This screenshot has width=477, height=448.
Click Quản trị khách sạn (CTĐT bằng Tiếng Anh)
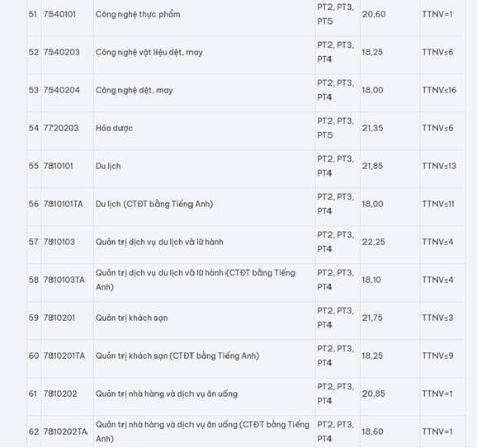tap(177, 356)
